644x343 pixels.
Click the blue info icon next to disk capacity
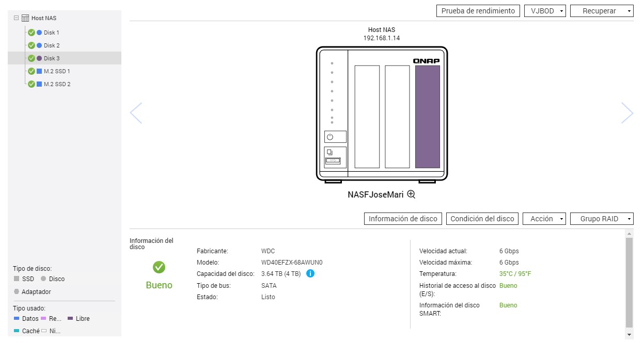click(x=310, y=273)
